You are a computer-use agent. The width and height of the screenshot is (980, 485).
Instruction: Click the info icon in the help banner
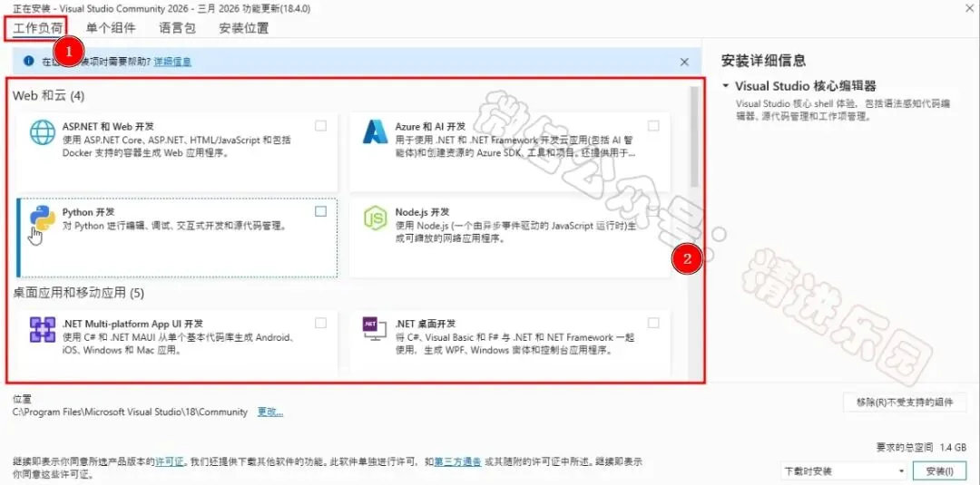[x=28, y=61]
